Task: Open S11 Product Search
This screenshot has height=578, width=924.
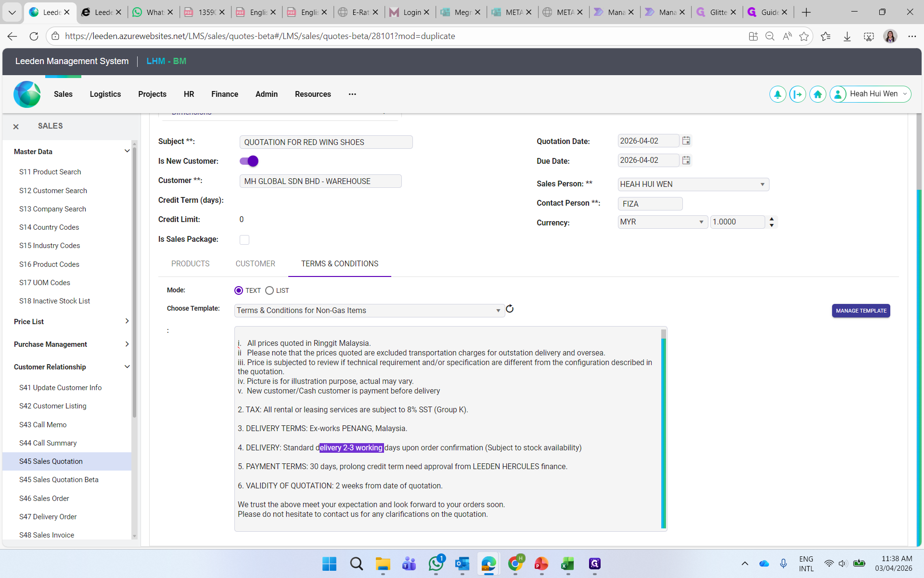Action: pos(50,172)
